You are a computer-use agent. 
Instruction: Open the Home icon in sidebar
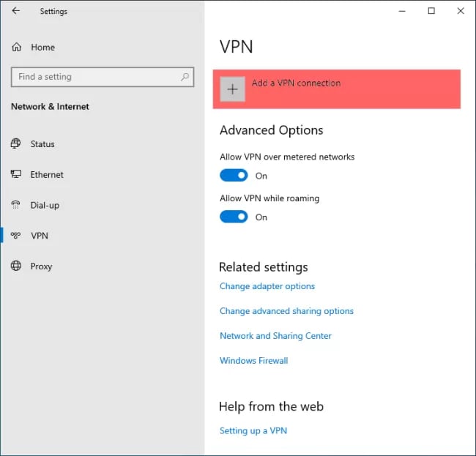click(16, 47)
